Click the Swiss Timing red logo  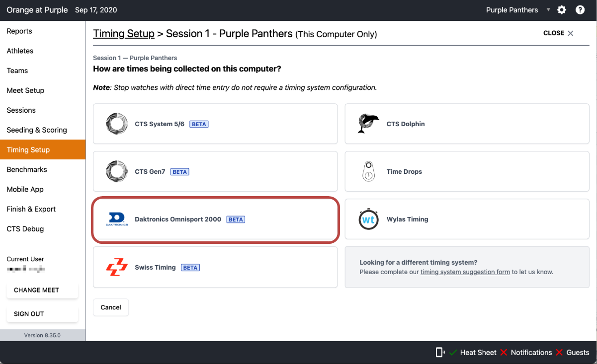[x=117, y=267]
